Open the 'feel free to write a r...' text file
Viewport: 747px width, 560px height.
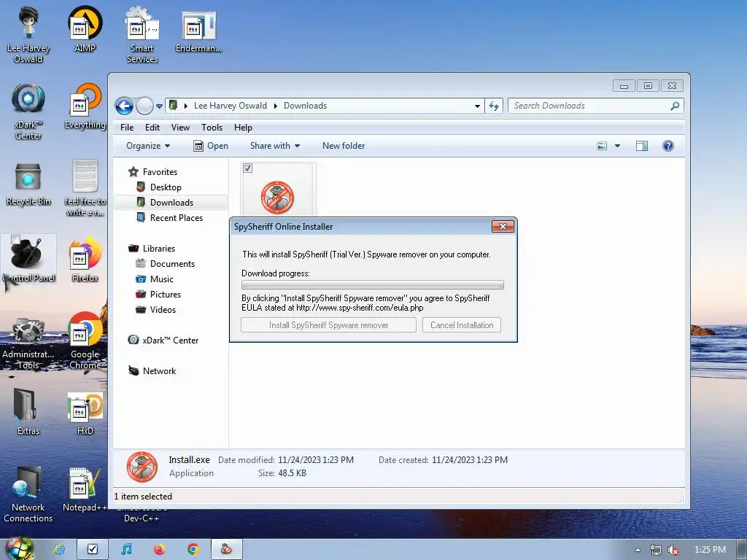click(x=85, y=188)
